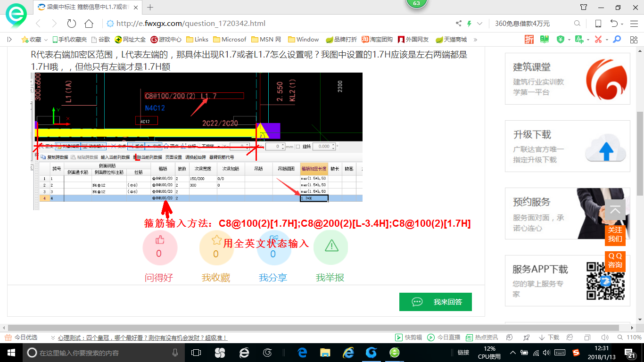Click the green yen shield extension icon

[561, 40]
